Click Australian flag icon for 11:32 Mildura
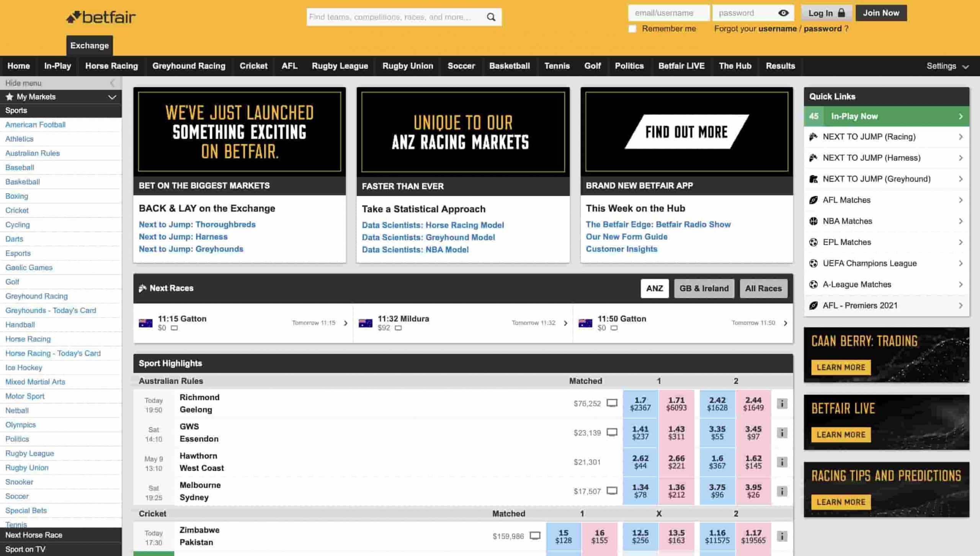Screen dimensions: 980x556 click(365, 323)
